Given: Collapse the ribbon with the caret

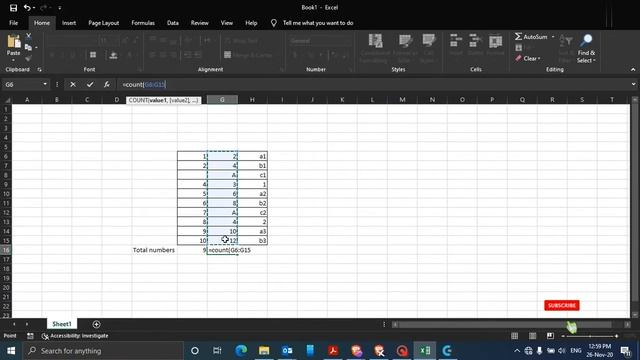Looking at the screenshot, I should (633, 69).
